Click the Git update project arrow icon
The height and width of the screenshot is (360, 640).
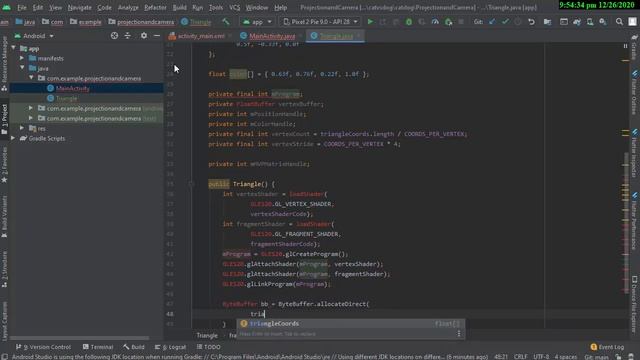[492, 22]
